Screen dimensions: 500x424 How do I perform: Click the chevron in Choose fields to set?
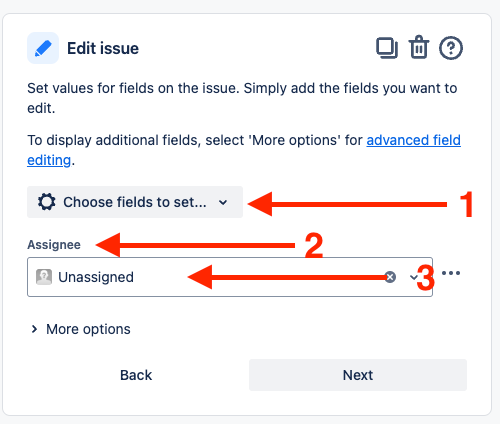point(223,202)
